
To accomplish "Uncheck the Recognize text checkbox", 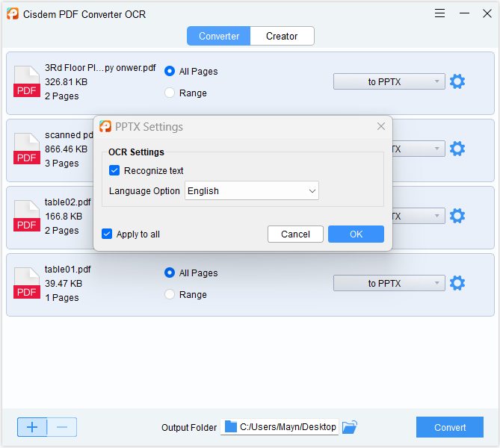I will (x=114, y=171).
